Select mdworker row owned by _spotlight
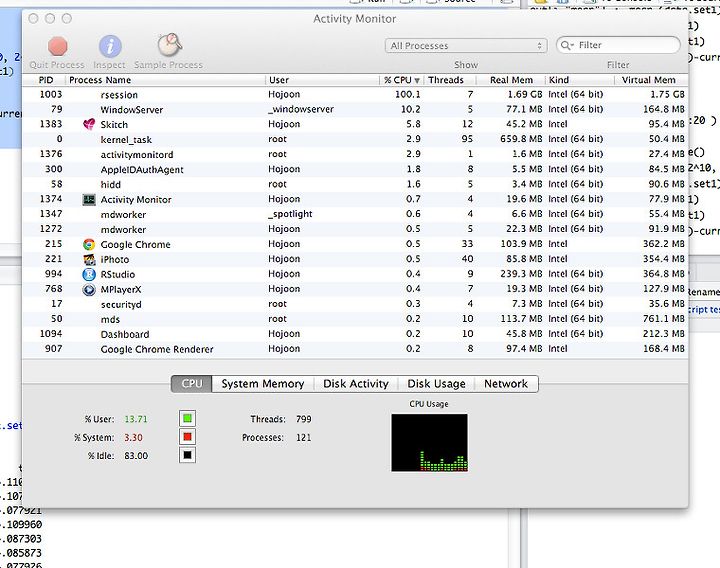 pyautogui.click(x=355, y=214)
